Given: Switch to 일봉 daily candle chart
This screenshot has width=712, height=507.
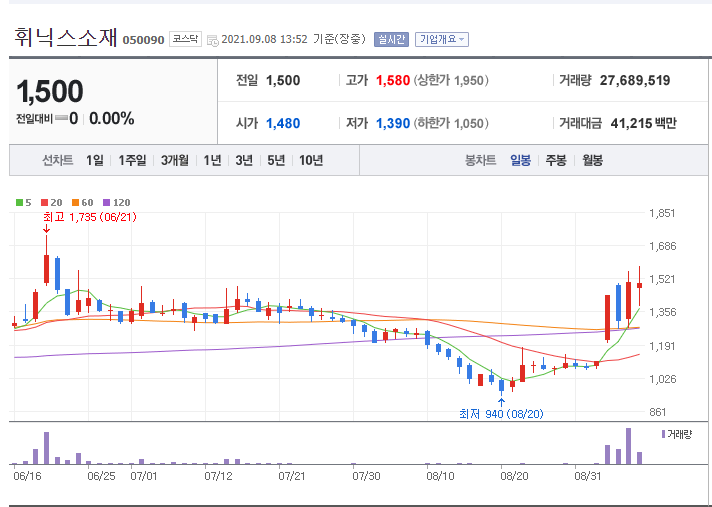Looking at the screenshot, I should [x=520, y=160].
